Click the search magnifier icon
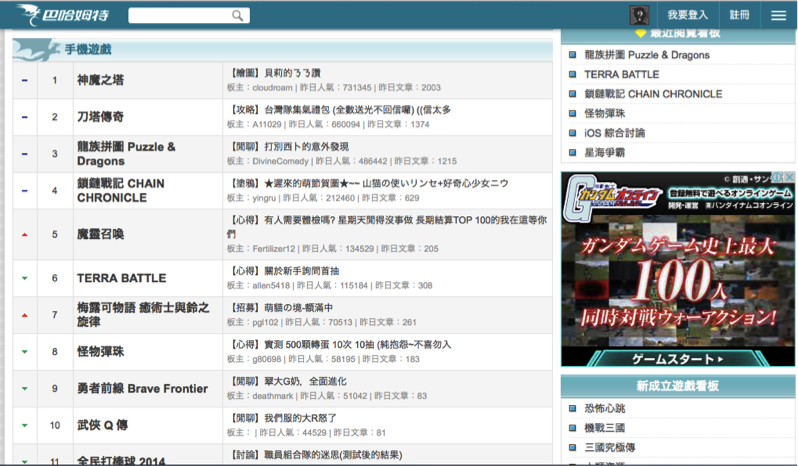 click(x=238, y=16)
